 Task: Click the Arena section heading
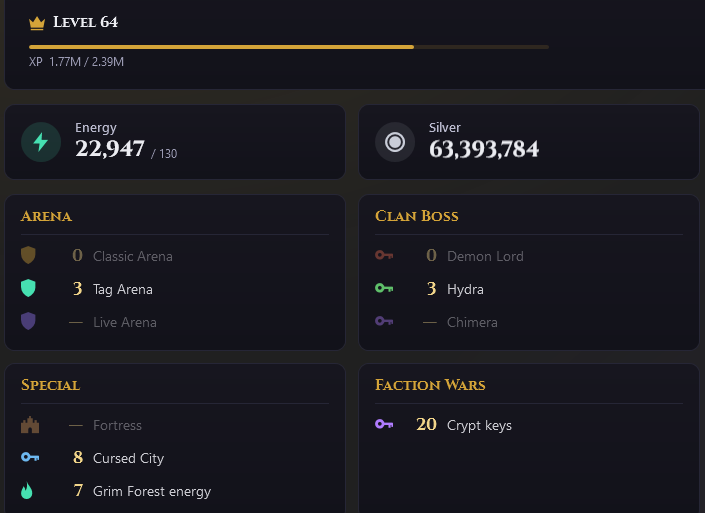click(x=46, y=216)
